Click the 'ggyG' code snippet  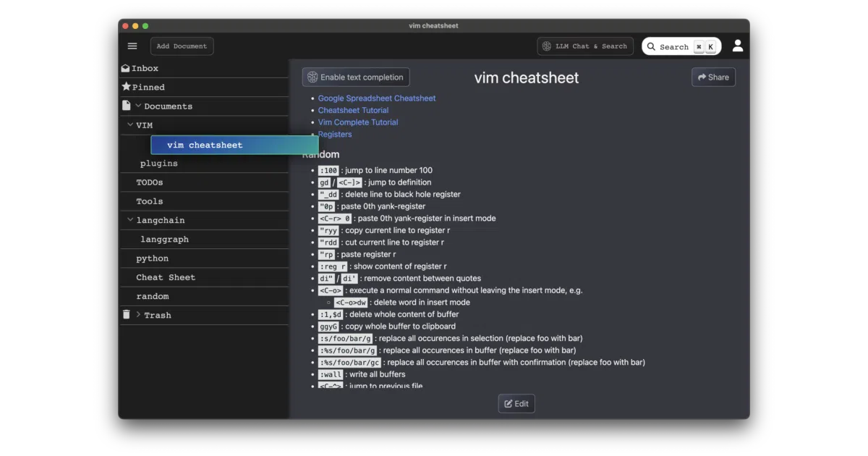328,326
